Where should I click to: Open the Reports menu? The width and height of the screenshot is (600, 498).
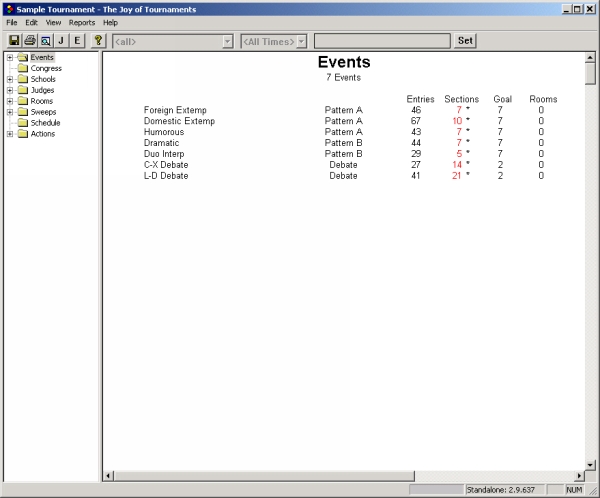(82, 22)
